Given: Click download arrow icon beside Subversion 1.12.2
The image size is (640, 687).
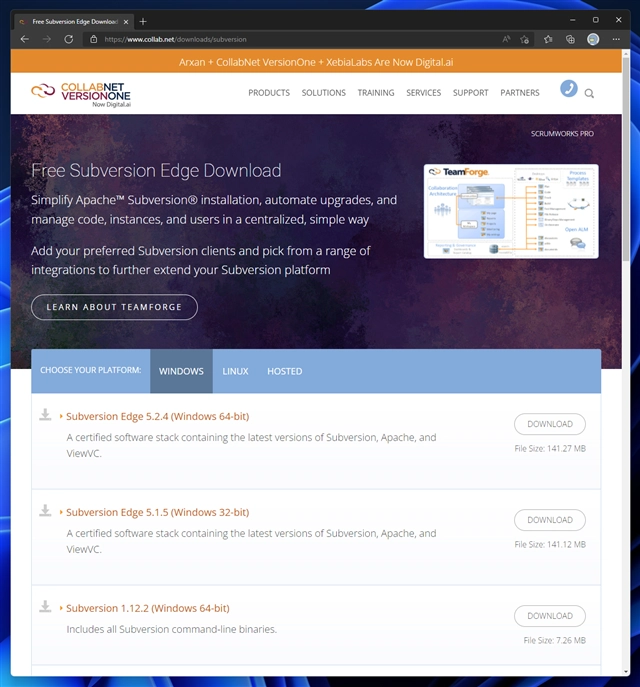Looking at the screenshot, I should [x=45, y=606].
